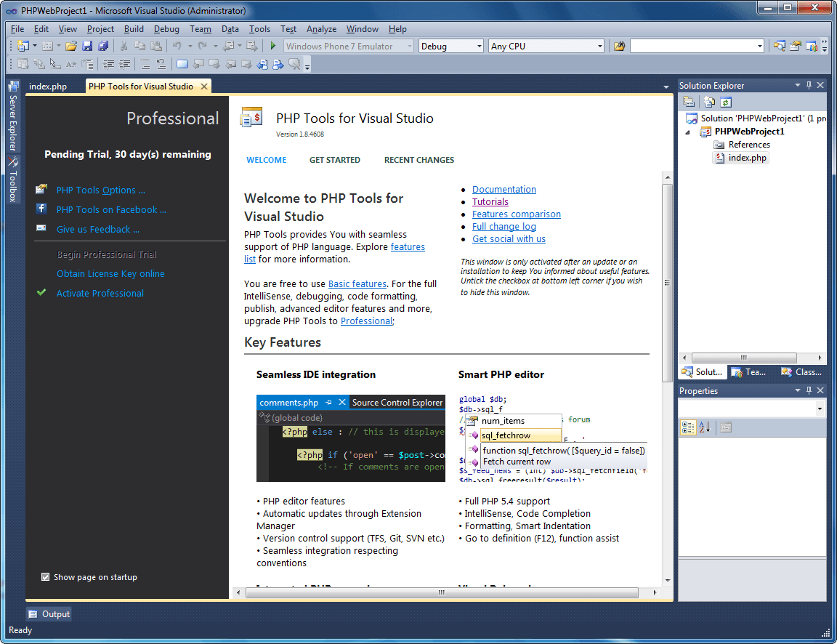Open the Tutorials link
837x644 pixels.
490,201
